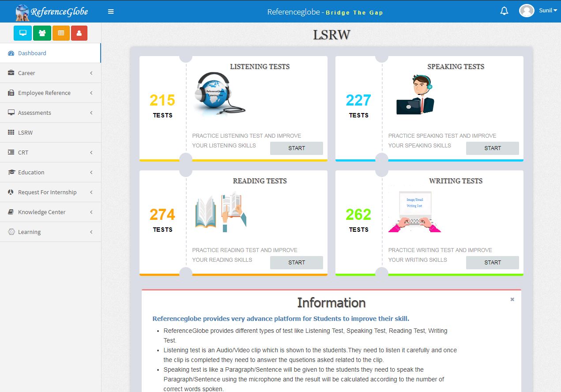Close the Information panel

(512, 299)
